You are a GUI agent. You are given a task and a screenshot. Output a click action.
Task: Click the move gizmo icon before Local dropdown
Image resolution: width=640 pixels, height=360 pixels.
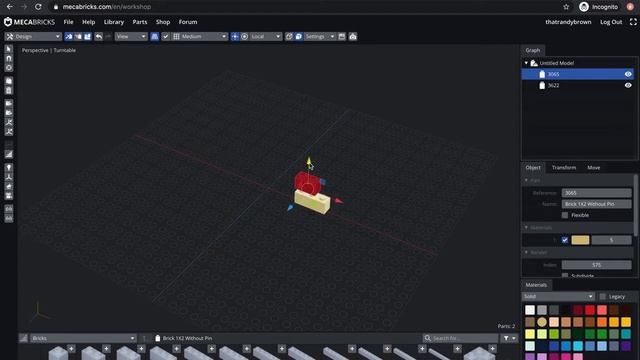[235, 37]
